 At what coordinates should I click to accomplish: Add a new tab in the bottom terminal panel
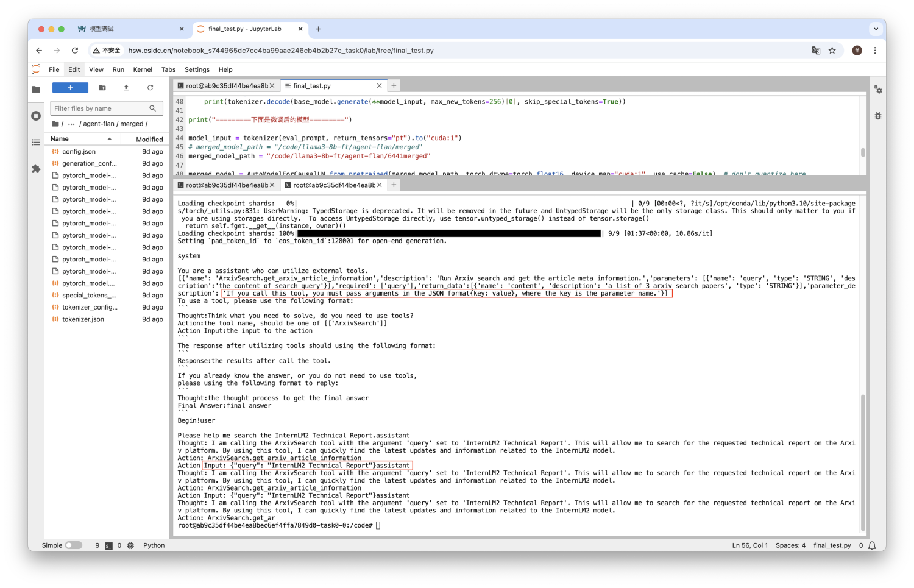394,185
